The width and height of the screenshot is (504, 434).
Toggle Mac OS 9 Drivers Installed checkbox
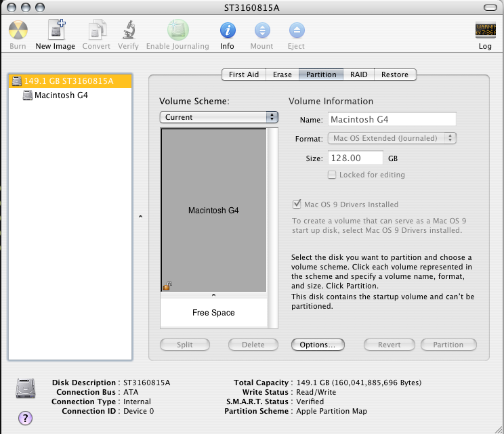pyautogui.click(x=297, y=204)
